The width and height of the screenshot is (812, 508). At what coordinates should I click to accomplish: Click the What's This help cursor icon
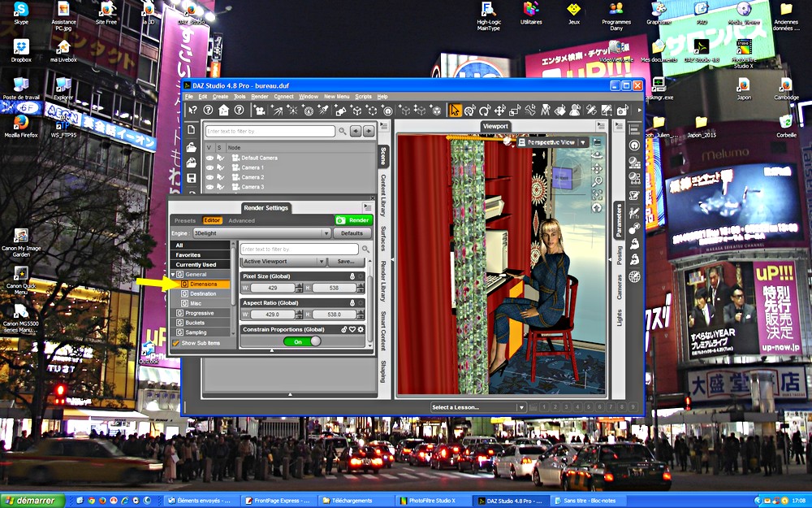click(x=192, y=110)
